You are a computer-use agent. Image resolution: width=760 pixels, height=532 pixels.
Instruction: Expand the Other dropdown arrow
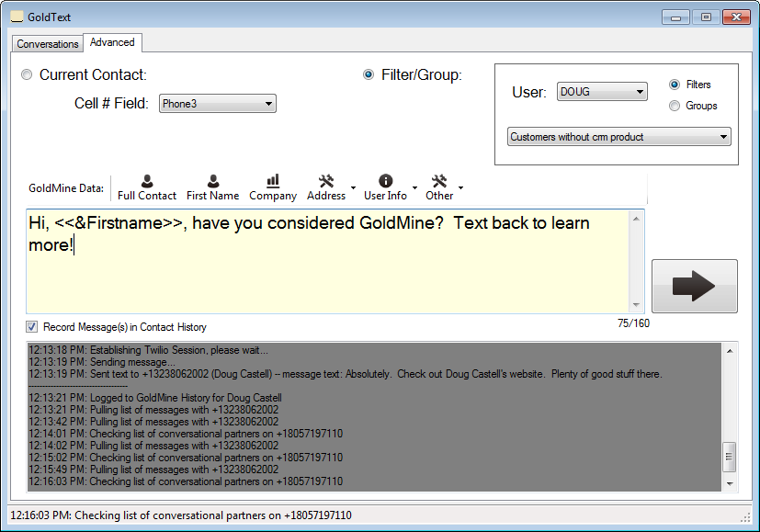point(460,188)
